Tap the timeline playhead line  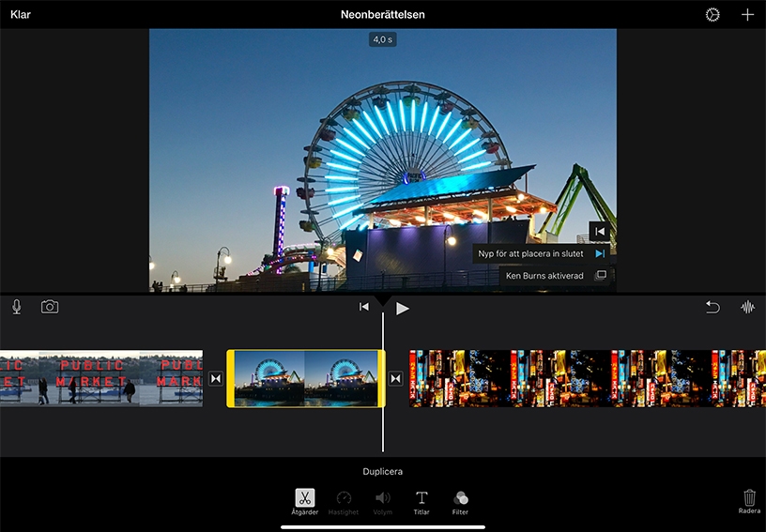coord(382,382)
